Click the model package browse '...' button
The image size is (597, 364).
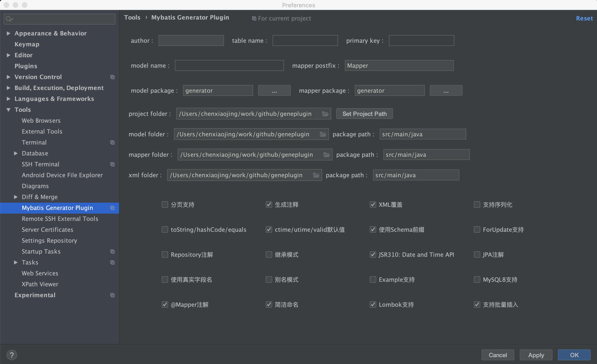tap(274, 91)
